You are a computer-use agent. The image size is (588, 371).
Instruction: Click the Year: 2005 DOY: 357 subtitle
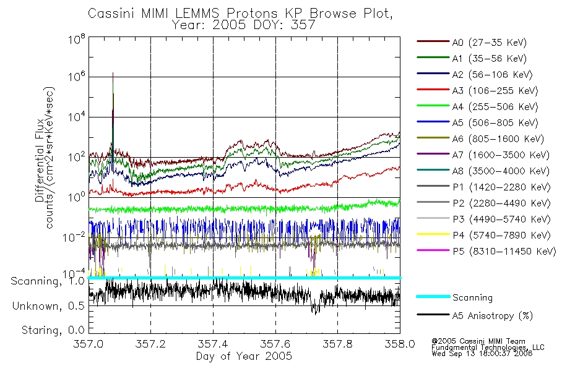point(243,25)
